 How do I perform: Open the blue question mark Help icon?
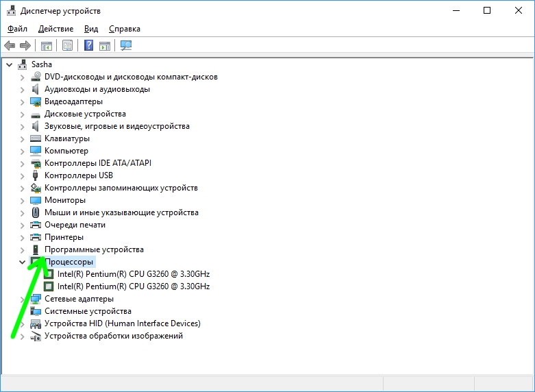tap(89, 45)
